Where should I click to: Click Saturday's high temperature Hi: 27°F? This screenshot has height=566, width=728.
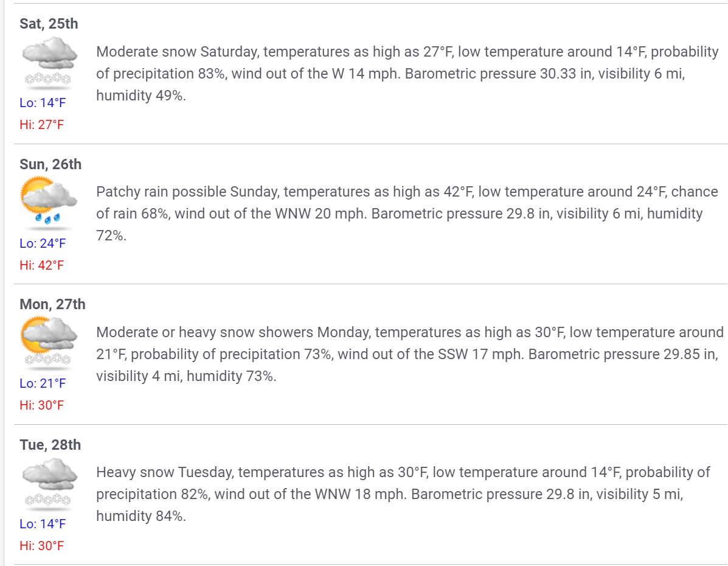pyautogui.click(x=42, y=125)
